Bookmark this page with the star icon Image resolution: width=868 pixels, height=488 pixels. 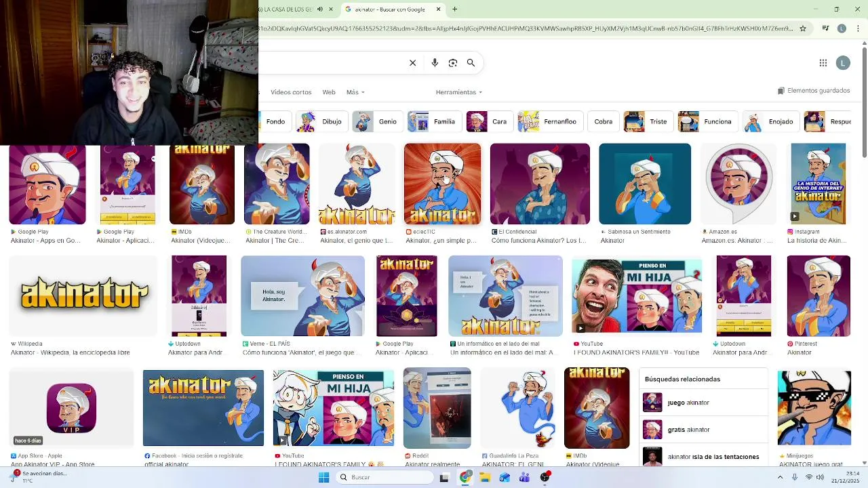pyautogui.click(x=803, y=28)
